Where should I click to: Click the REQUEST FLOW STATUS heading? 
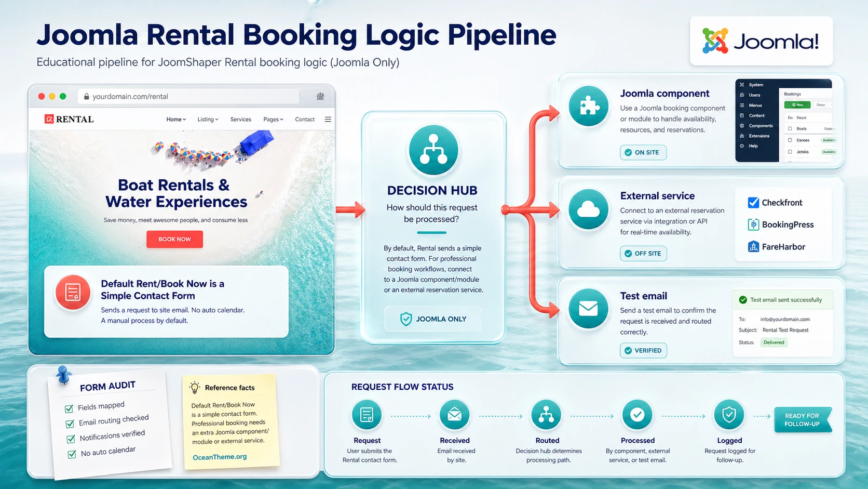pyautogui.click(x=402, y=387)
